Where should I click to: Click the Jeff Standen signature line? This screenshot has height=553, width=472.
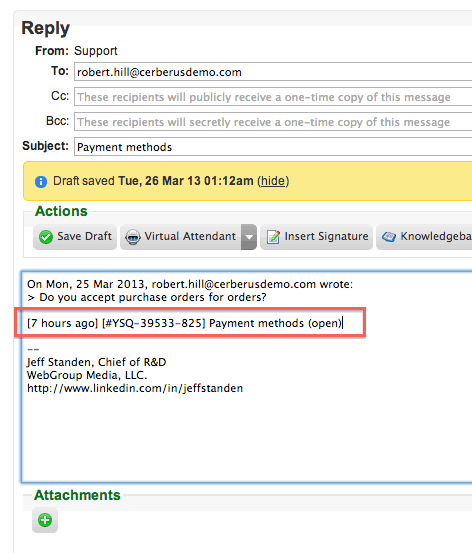tap(97, 362)
